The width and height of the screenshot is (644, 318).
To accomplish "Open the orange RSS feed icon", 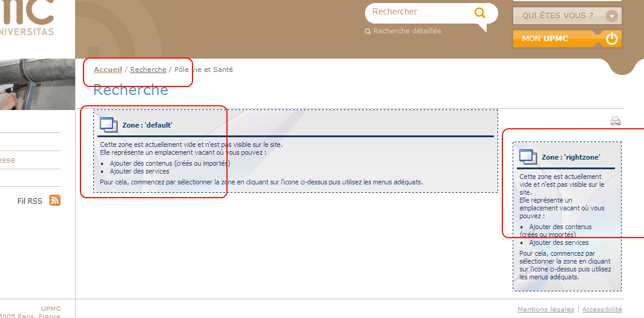I will [x=54, y=201].
